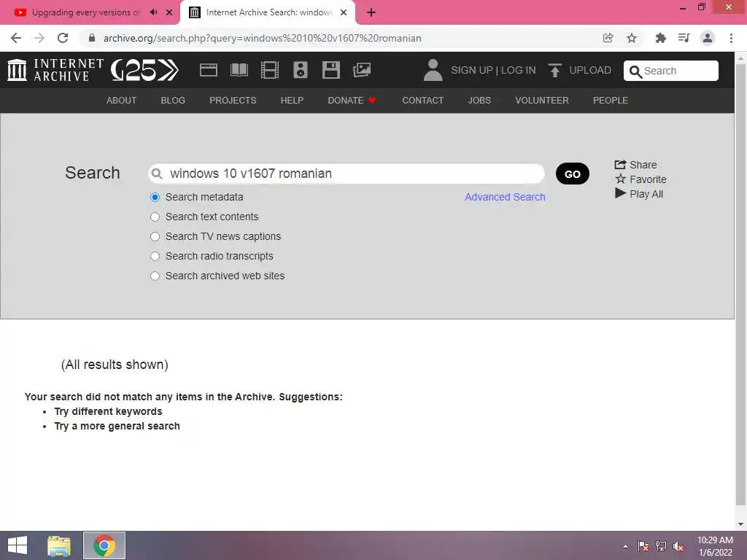Open the Video film-strip icon
The width and height of the screenshot is (747, 560).
tap(270, 70)
